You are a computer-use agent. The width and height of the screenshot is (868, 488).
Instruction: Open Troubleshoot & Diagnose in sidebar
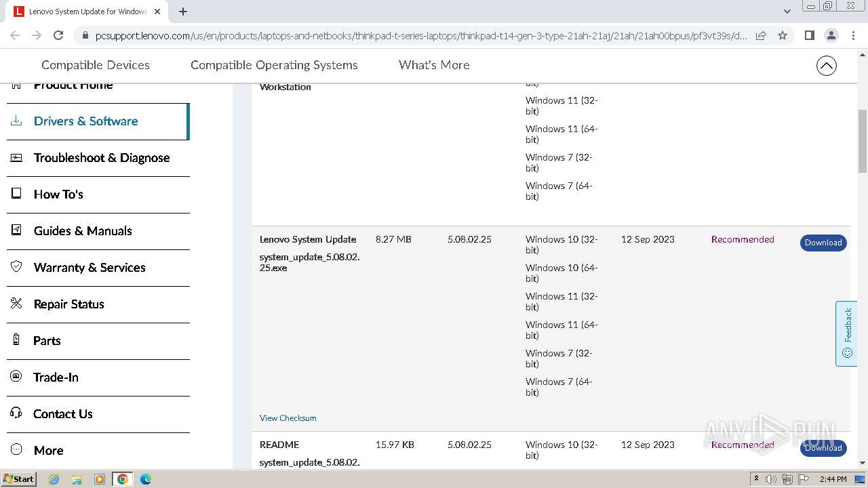coord(98,158)
